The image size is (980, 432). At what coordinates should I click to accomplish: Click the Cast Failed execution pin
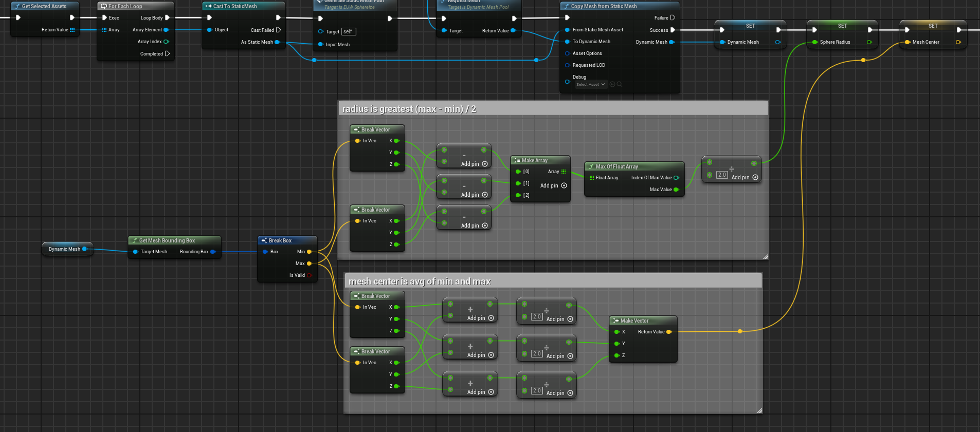tap(278, 30)
